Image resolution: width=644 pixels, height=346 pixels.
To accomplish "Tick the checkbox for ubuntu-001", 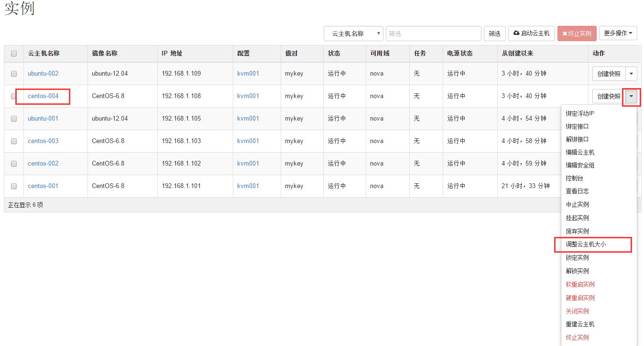I will pyautogui.click(x=14, y=119).
